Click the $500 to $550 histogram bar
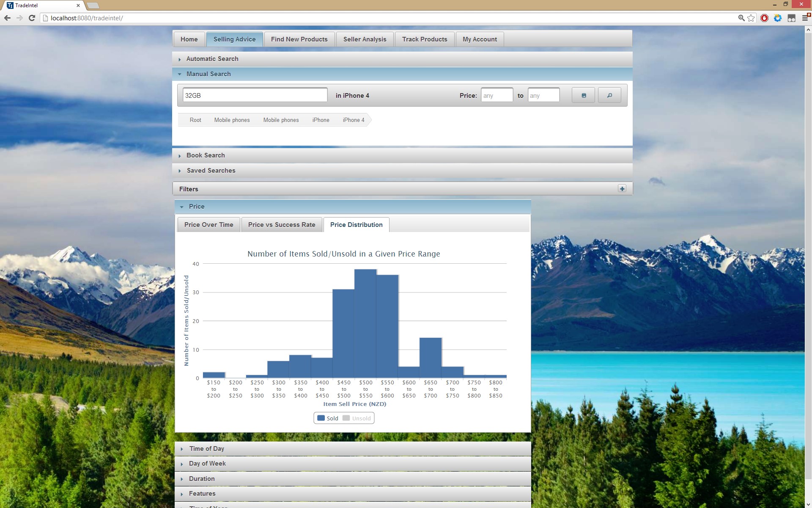812x508 pixels. point(365,324)
